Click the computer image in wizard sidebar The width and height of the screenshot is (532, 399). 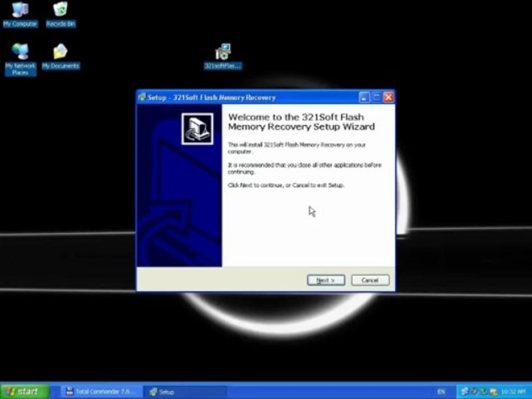click(197, 129)
